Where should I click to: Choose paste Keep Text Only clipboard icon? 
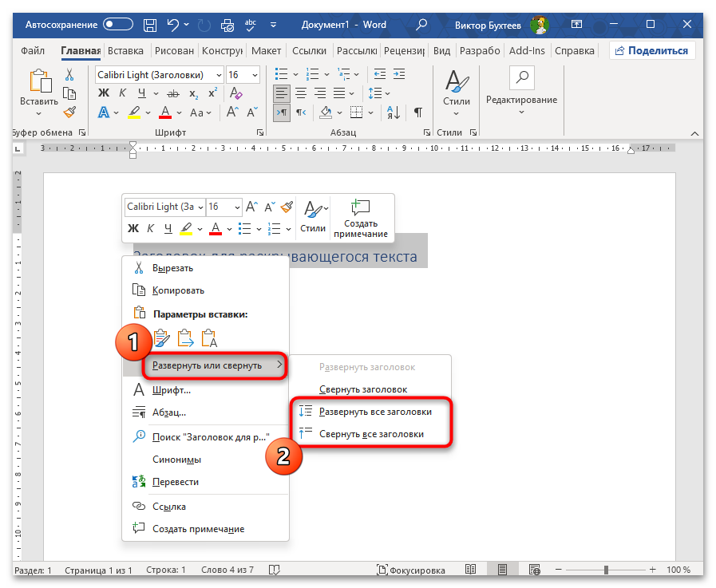(x=210, y=338)
